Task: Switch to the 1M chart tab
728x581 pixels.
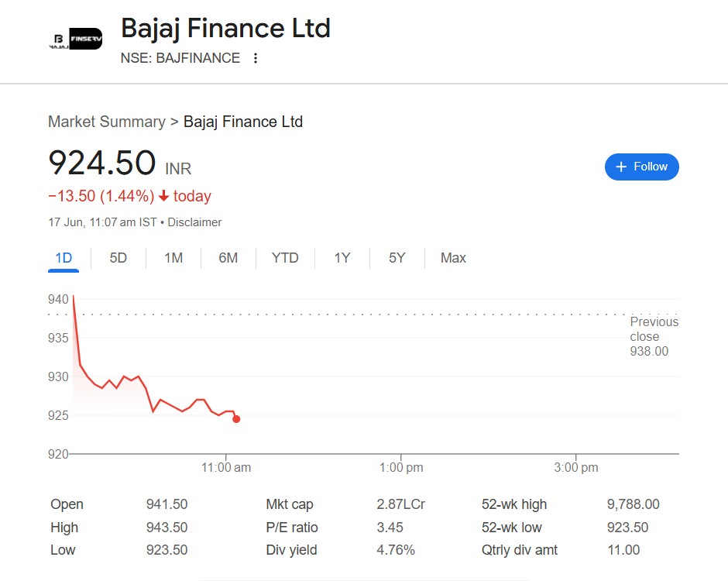Action: tap(173, 258)
